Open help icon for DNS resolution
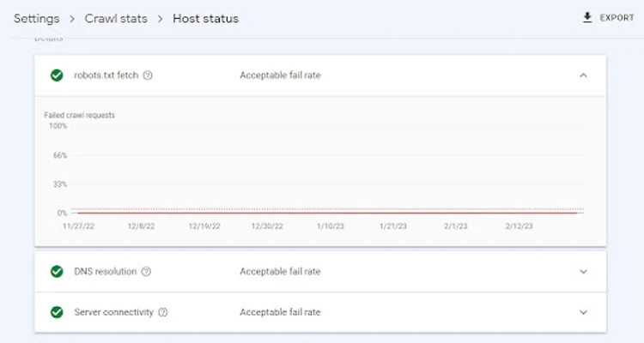This screenshot has width=644, height=343. click(x=146, y=272)
